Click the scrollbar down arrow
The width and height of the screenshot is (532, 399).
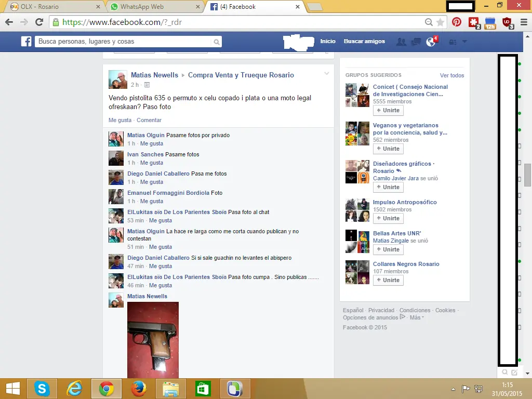(x=527, y=374)
